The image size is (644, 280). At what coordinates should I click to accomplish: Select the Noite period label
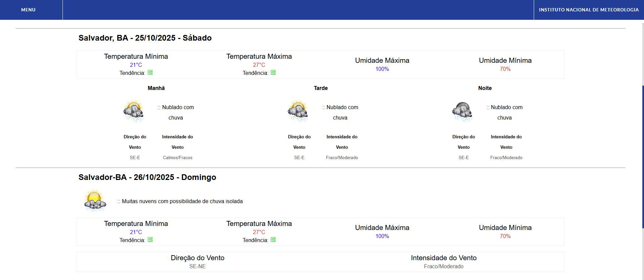(485, 88)
